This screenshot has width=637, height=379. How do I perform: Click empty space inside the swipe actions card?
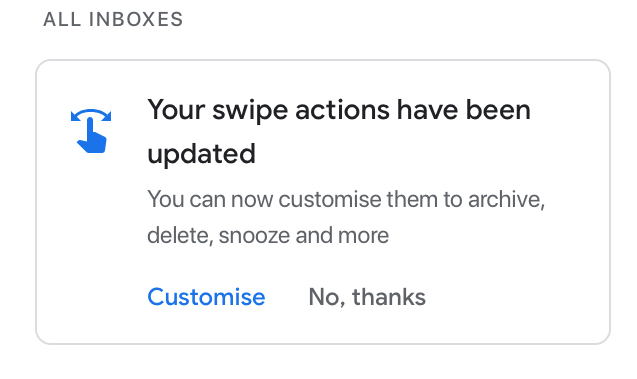[x=508, y=297]
